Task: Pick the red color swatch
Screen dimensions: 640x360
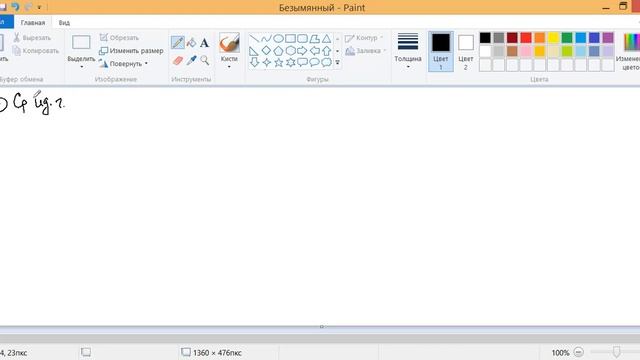Action: tap(526, 38)
